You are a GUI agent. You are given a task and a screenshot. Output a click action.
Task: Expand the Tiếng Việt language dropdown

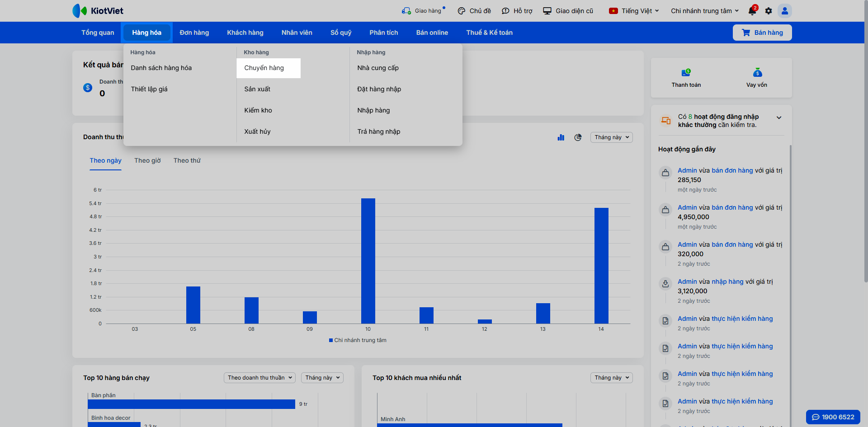pos(634,11)
